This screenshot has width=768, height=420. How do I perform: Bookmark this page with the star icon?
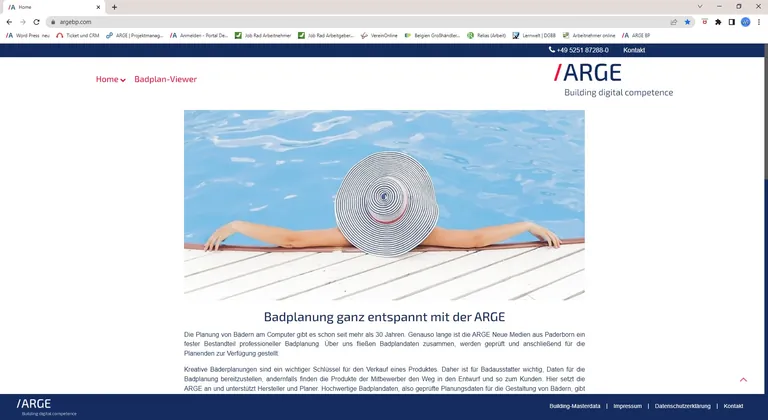pos(687,21)
